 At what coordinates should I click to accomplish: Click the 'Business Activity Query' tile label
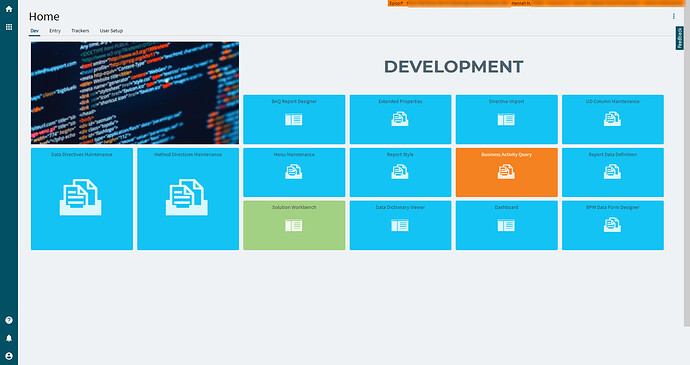506,155
